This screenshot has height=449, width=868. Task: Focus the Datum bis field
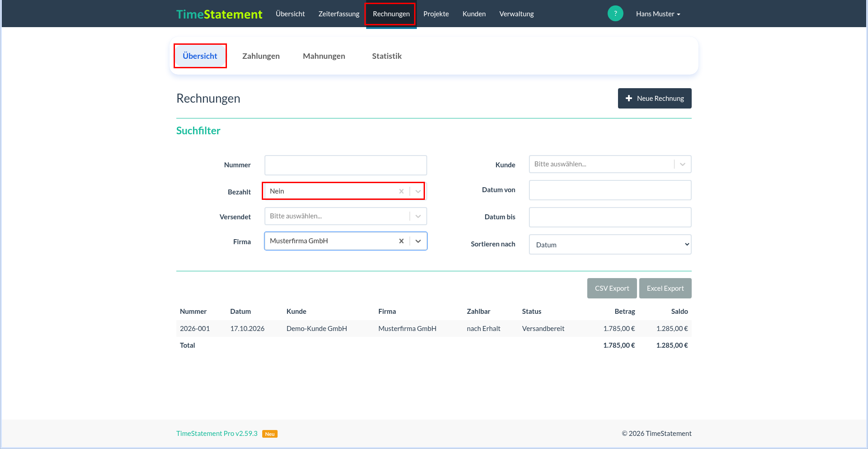(x=610, y=217)
